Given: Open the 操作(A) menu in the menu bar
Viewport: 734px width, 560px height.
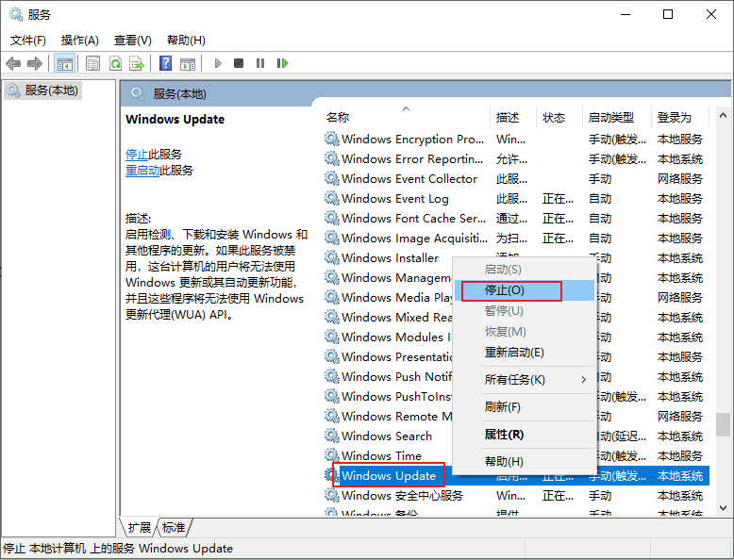Looking at the screenshot, I should pos(79,41).
